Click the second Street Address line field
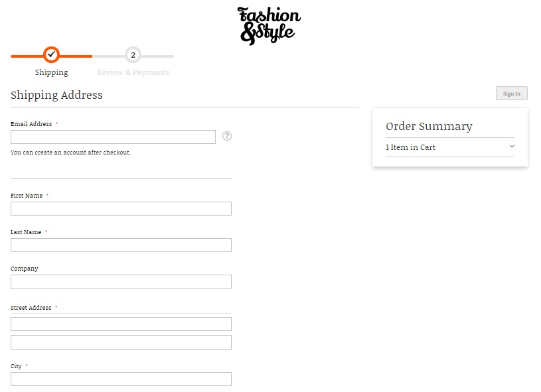The height and width of the screenshot is (392, 541). point(121,342)
